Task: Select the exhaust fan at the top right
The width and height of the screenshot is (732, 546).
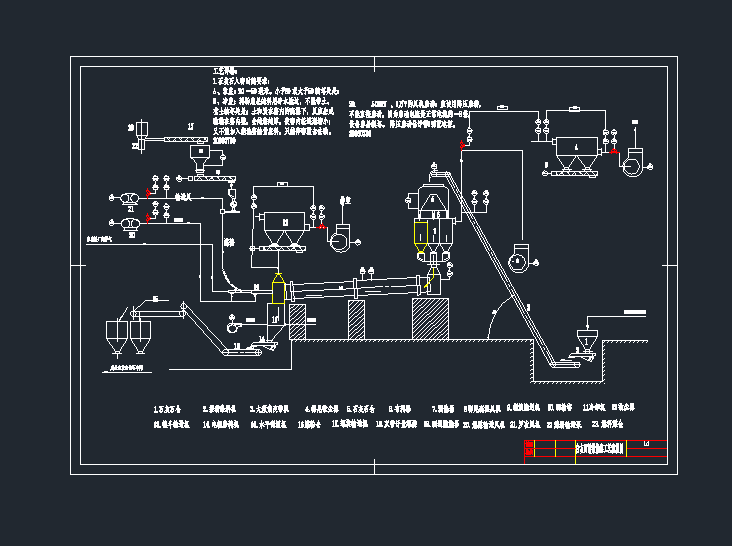Action: (x=633, y=163)
